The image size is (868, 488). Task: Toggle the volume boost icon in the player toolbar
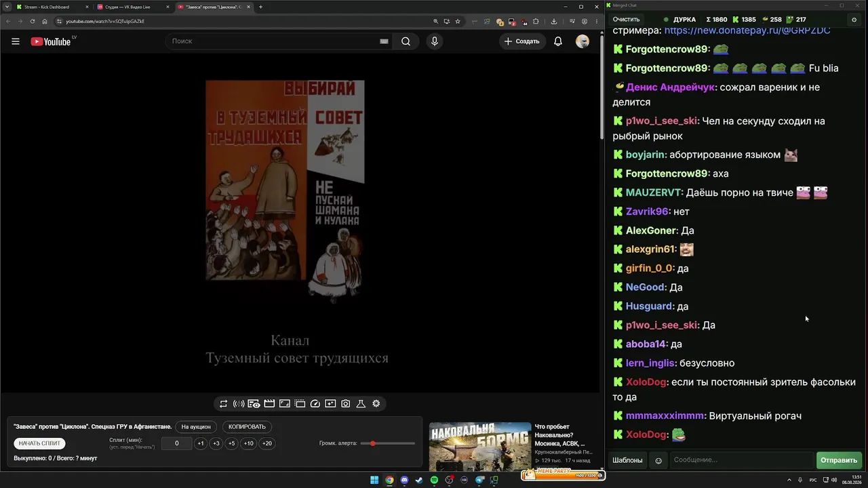(x=239, y=404)
